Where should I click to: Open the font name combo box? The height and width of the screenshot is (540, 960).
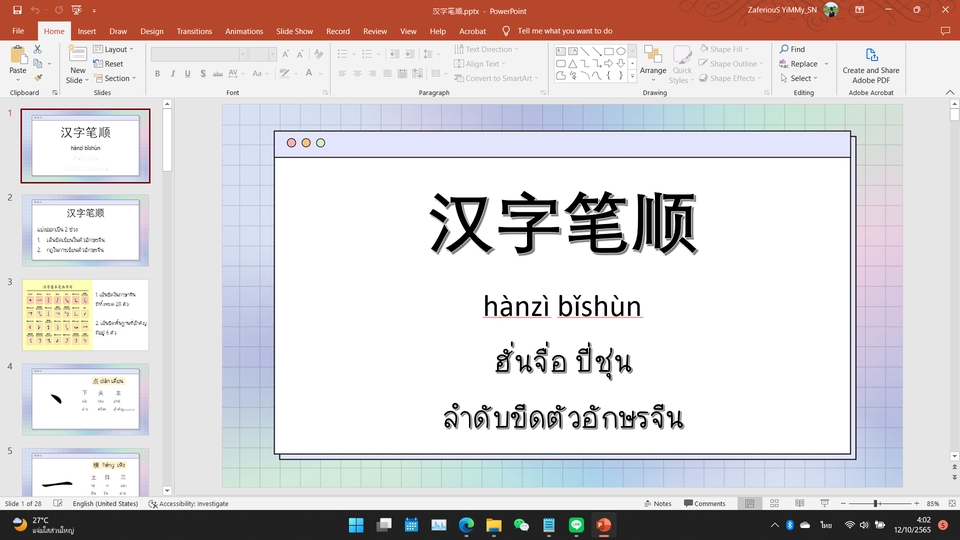(198, 54)
